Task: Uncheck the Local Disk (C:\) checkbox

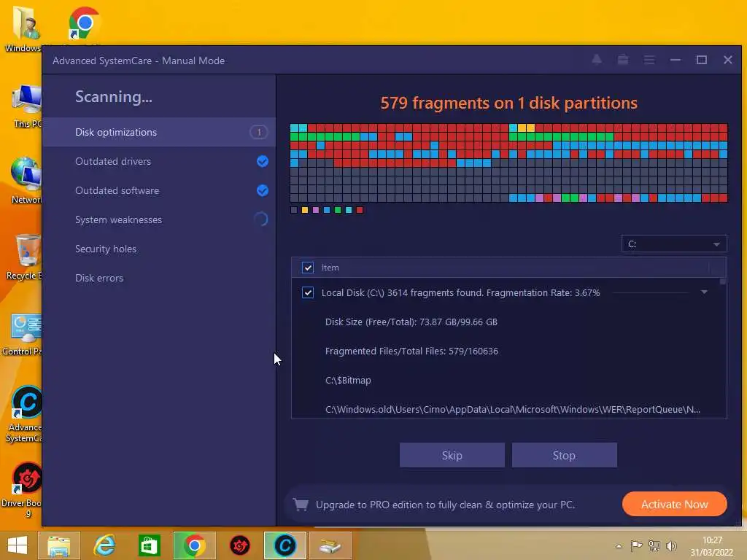Action: tap(308, 292)
